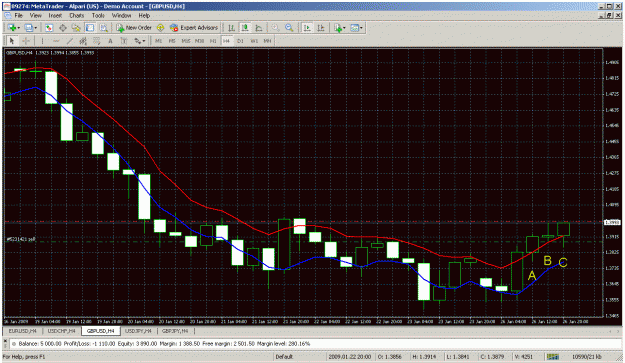The width and height of the screenshot is (625, 363).
Task: Switch chart to candlesticks style
Action: (245, 27)
